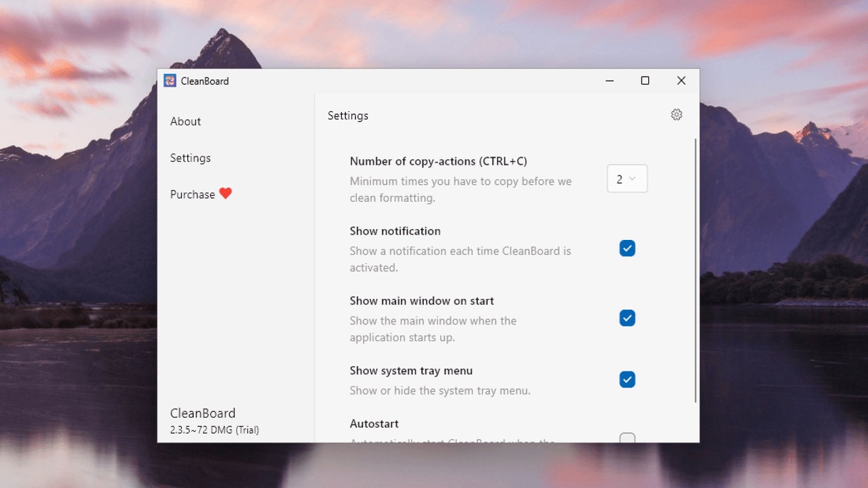Click the chevron in the copy-actions dropdown

point(632,179)
